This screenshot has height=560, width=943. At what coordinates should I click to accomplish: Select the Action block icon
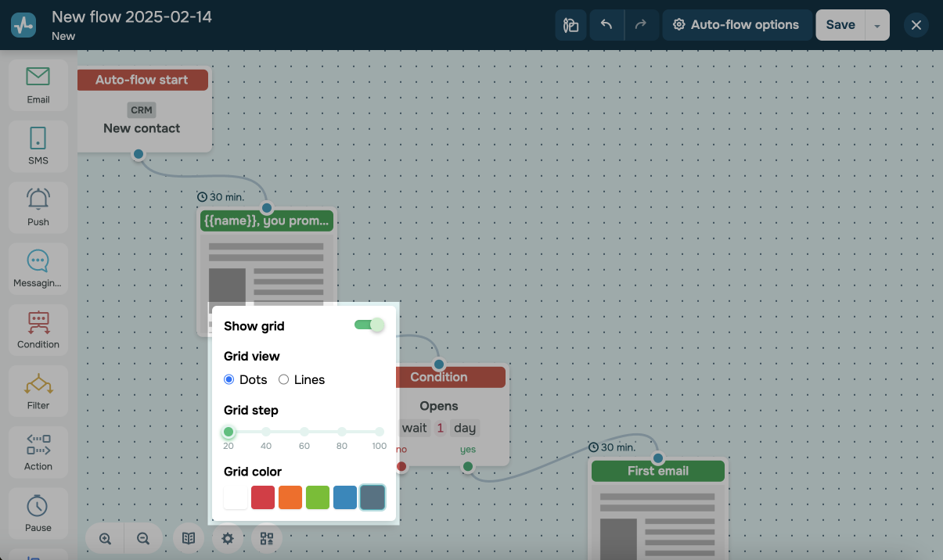pyautogui.click(x=38, y=451)
